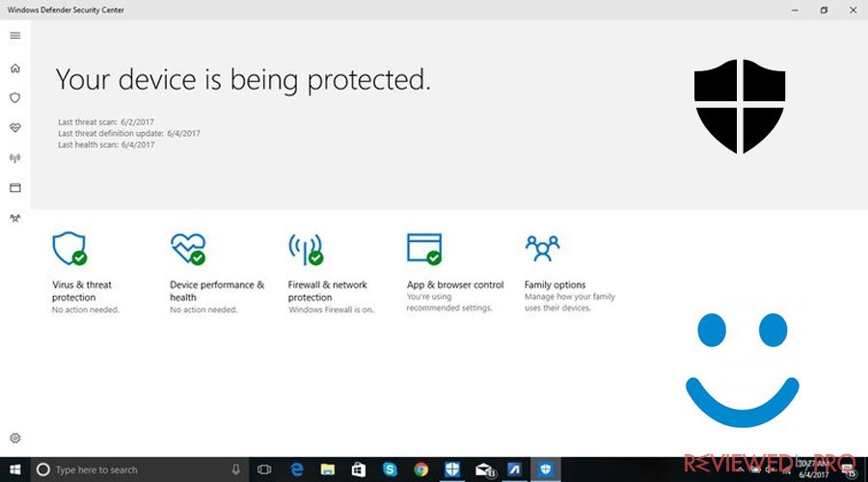Launch Microsoft Edge from the taskbar

click(297, 469)
